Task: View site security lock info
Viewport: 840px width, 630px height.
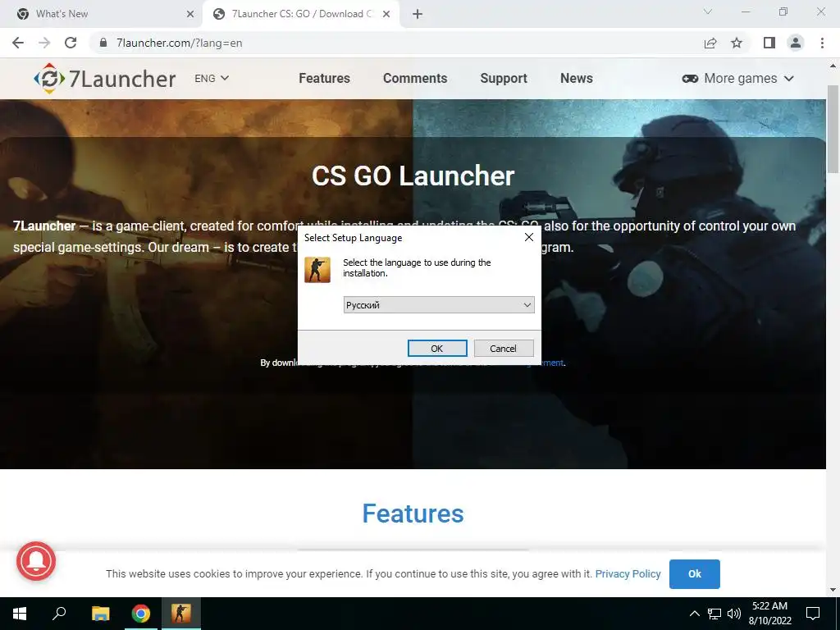Action: [103, 43]
